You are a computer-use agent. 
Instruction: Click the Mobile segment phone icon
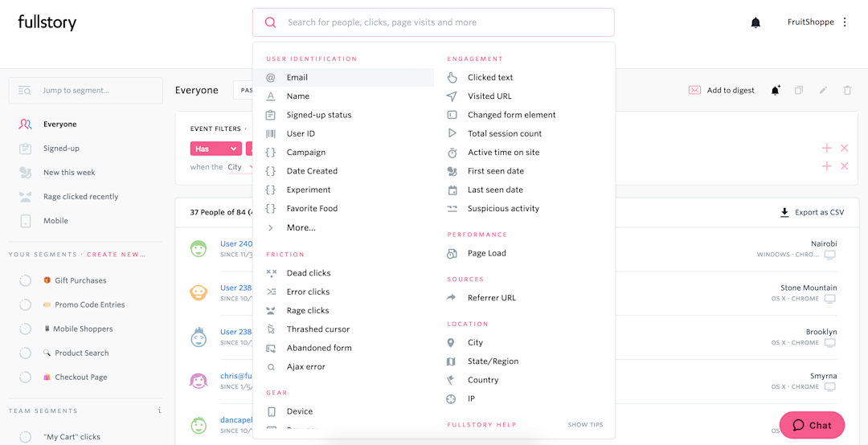(x=26, y=221)
